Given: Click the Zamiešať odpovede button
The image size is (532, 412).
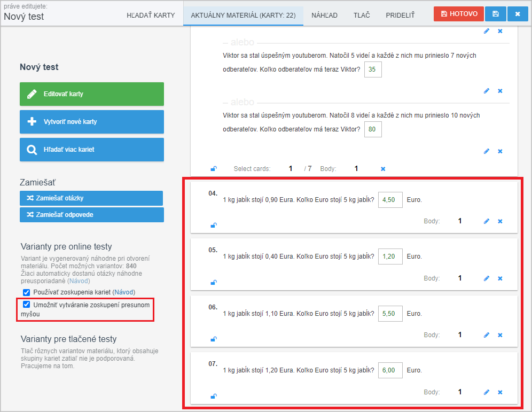Looking at the screenshot, I should click(x=92, y=215).
